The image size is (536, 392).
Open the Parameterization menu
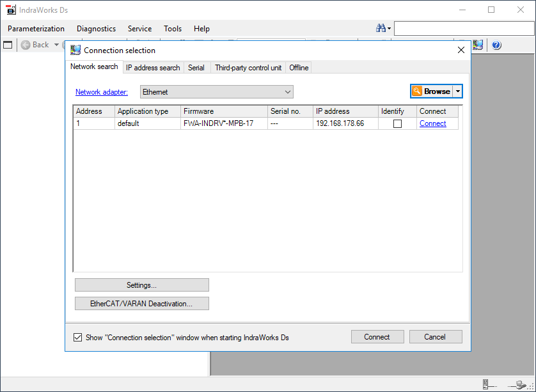36,29
